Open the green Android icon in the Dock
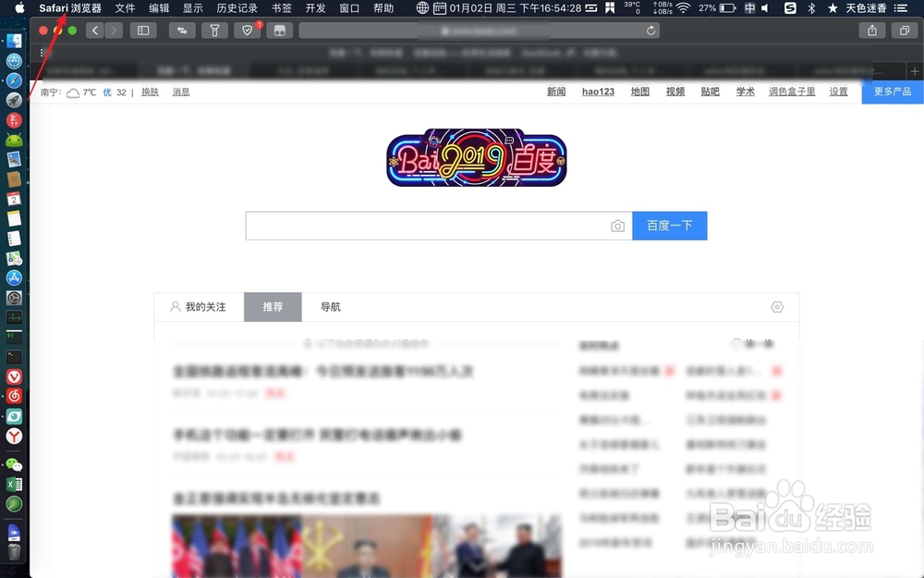 click(x=14, y=140)
